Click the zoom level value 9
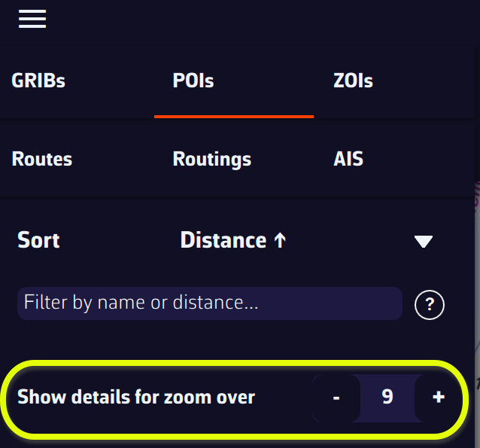The width and height of the screenshot is (480, 448). (x=387, y=398)
